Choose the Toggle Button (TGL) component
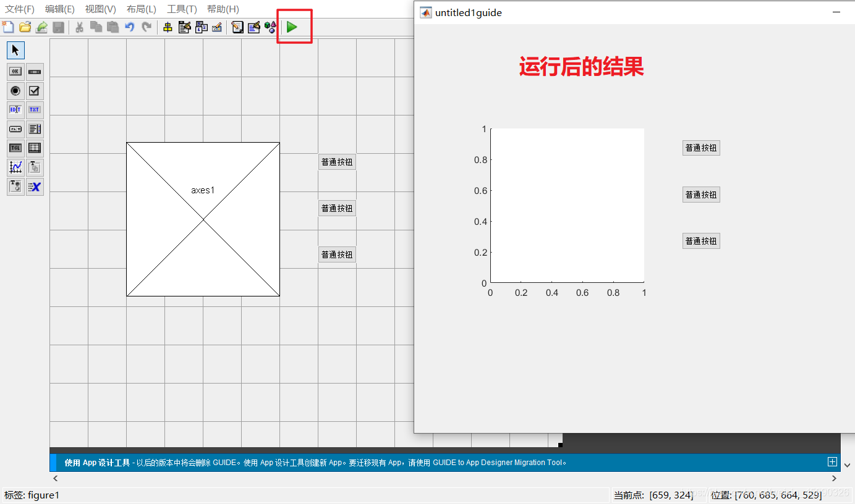Screen dimensions: 855x504 click(x=15, y=148)
